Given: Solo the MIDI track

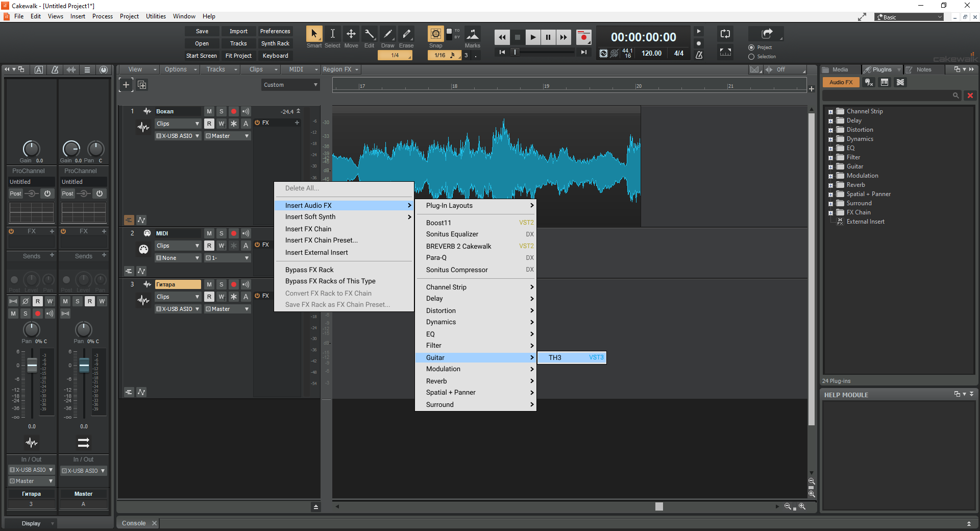Looking at the screenshot, I should (222, 233).
